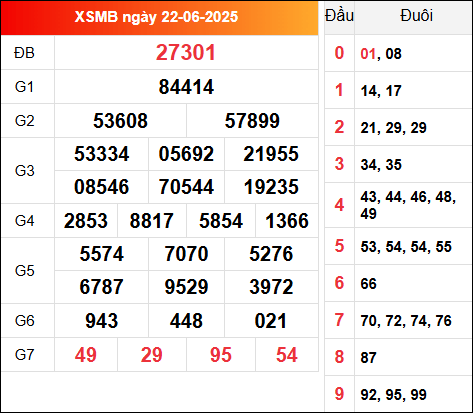This screenshot has height=413, width=473.
Task: Select the special prize number 27301
Action: [186, 53]
